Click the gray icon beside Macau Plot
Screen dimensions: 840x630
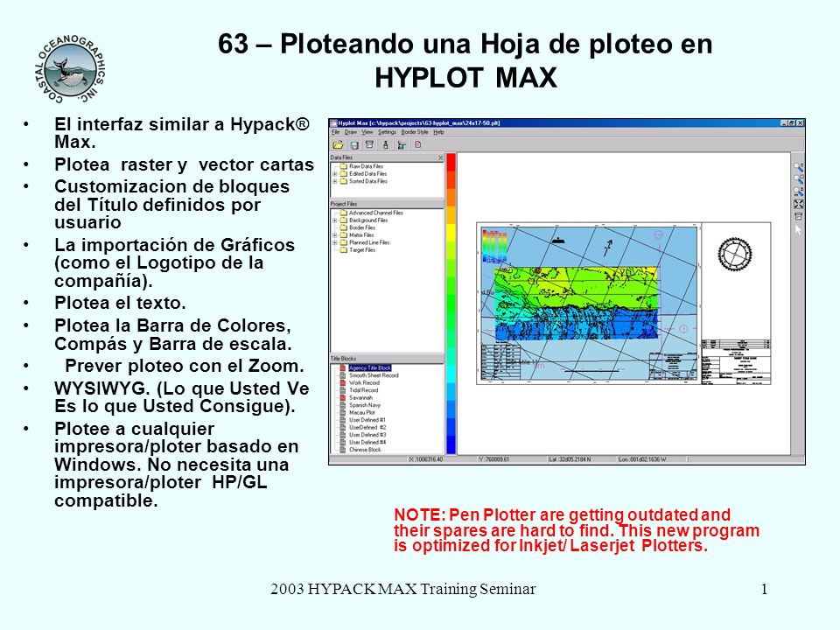(x=342, y=413)
